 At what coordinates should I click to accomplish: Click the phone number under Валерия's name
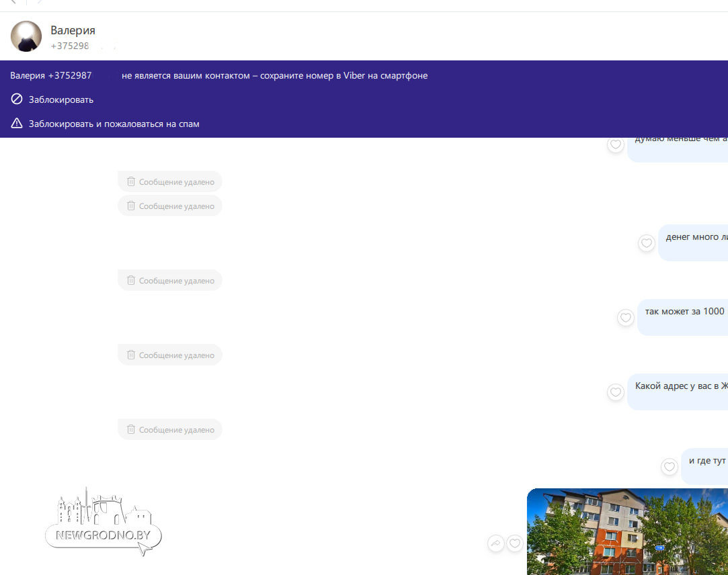click(x=70, y=46)
